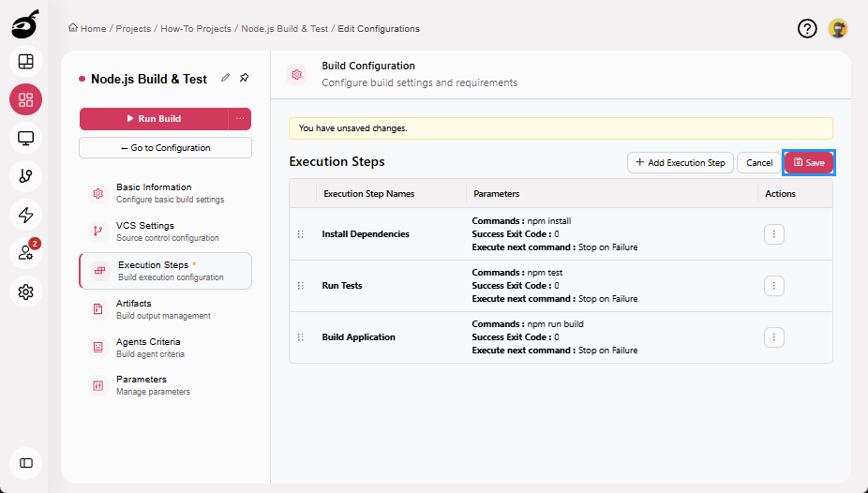Click the 'You have unsaved changes' banner
Image resolution: width=868 pixels, height=493 pixels.
point(561,128)
